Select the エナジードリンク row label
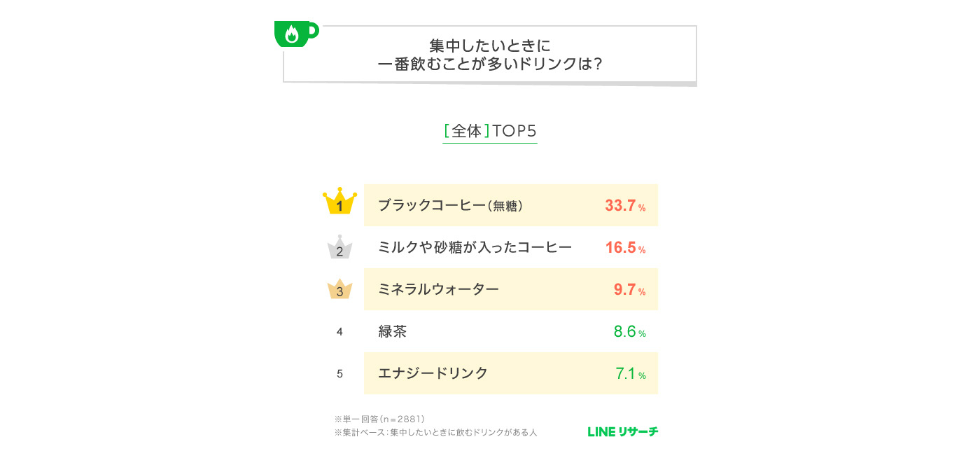 pyautogui.click(x=433, y=373)
